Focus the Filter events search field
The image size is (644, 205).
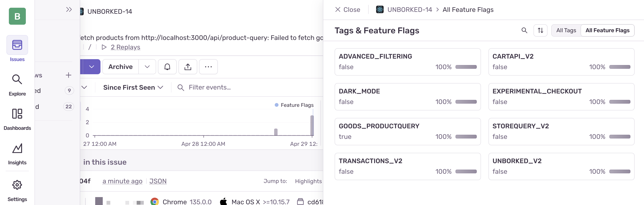click(x=209, y=87)
